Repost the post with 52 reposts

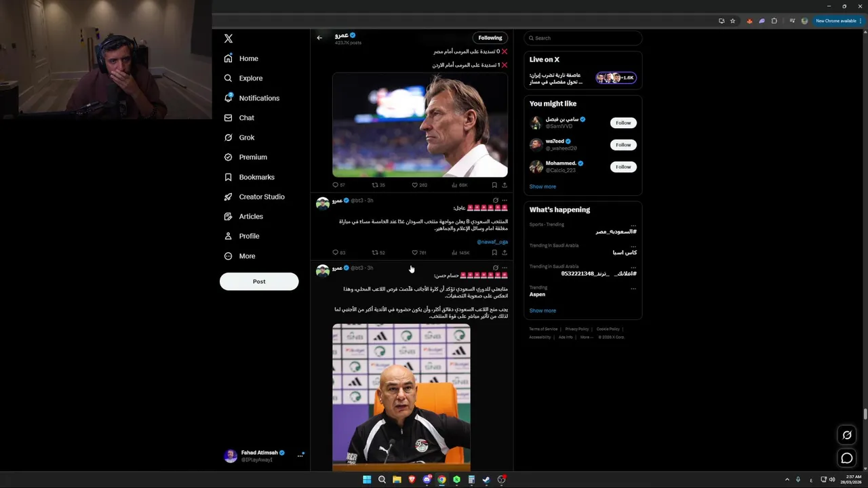378,253
